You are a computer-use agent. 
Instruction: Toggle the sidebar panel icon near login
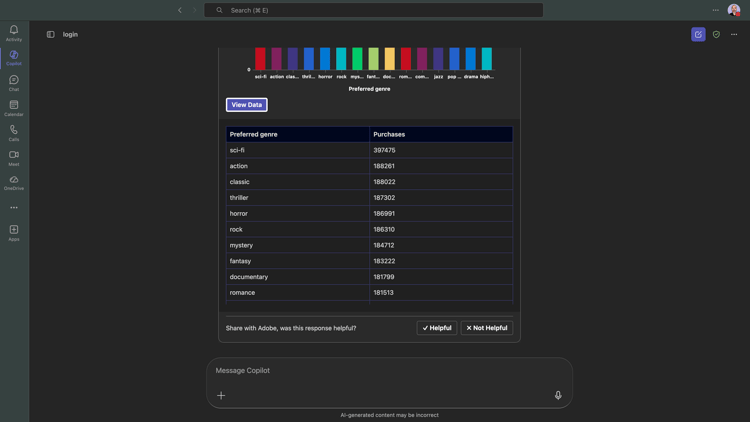51,34
